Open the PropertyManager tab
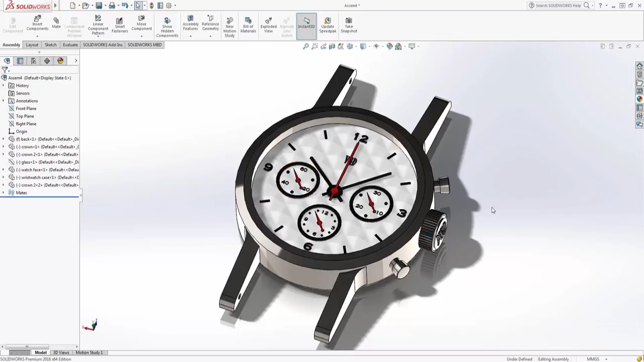Image resolution: width=644 pixels, height=362 pixels. click(x=20, y=61)
